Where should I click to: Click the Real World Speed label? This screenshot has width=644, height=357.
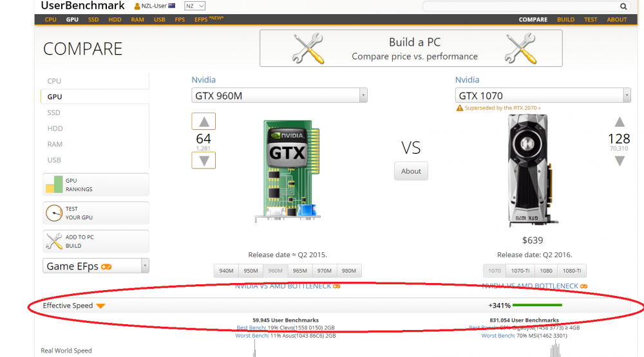point(66,351)
